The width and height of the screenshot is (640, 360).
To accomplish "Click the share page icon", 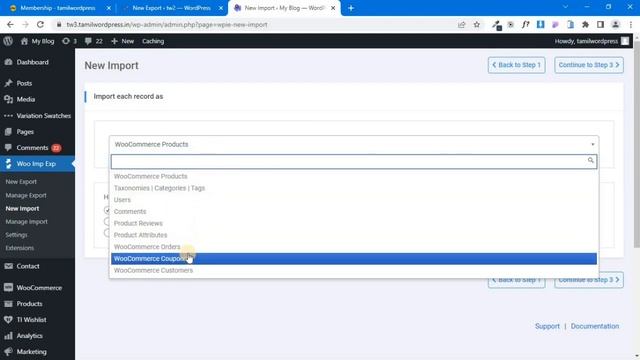I will pyautogui.click(x=462, y=24).
